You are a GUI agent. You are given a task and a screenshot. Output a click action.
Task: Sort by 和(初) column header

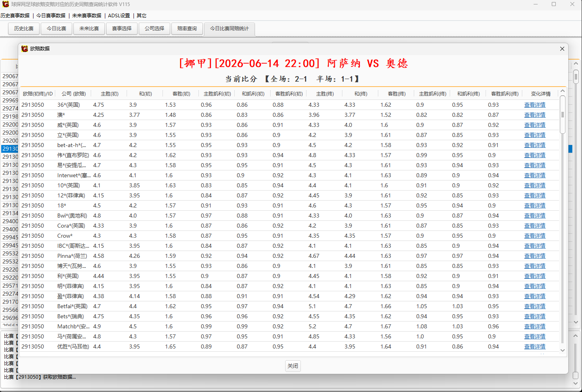coord(145,93)
